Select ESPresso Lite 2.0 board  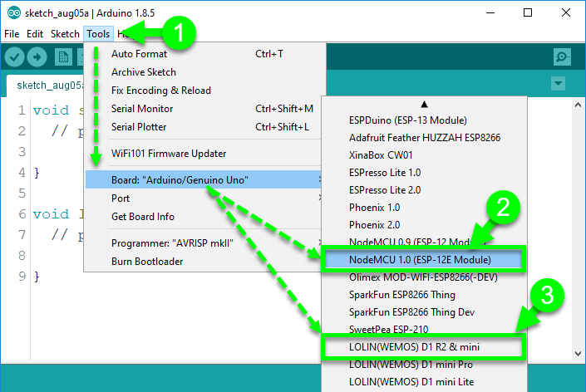tap(424, 190)
